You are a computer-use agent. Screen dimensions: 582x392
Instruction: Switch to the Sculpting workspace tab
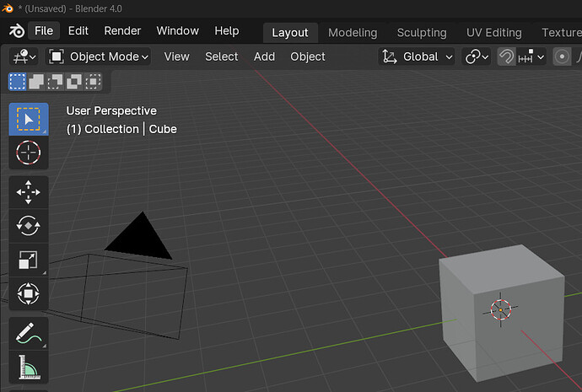pos(422,33)
